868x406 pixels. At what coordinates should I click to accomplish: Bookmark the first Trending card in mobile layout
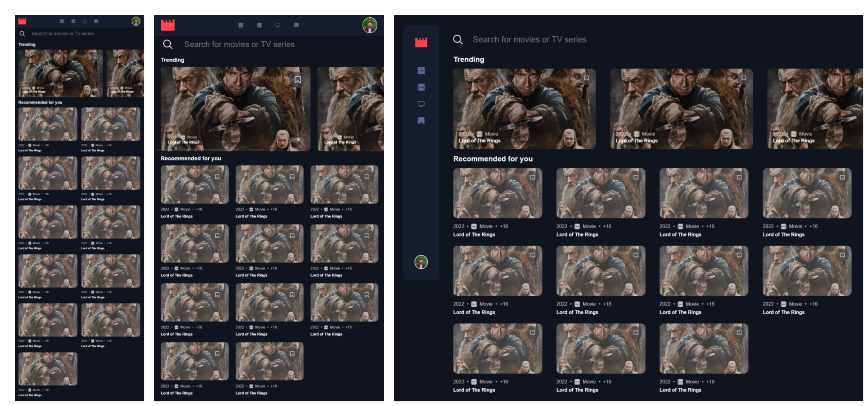(95, 56)
